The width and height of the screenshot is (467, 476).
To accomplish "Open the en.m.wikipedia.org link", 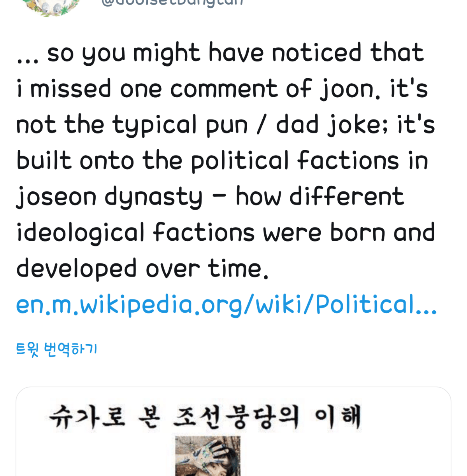I will [226, 304].
